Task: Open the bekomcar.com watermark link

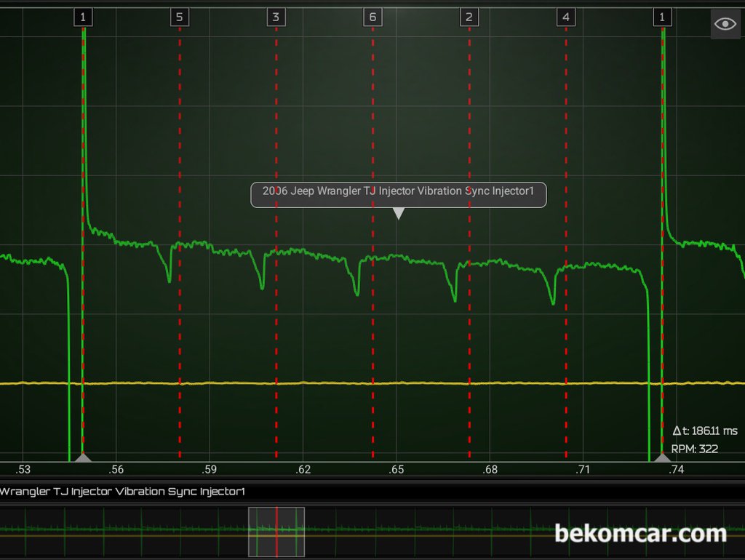Action: (640, 534)
